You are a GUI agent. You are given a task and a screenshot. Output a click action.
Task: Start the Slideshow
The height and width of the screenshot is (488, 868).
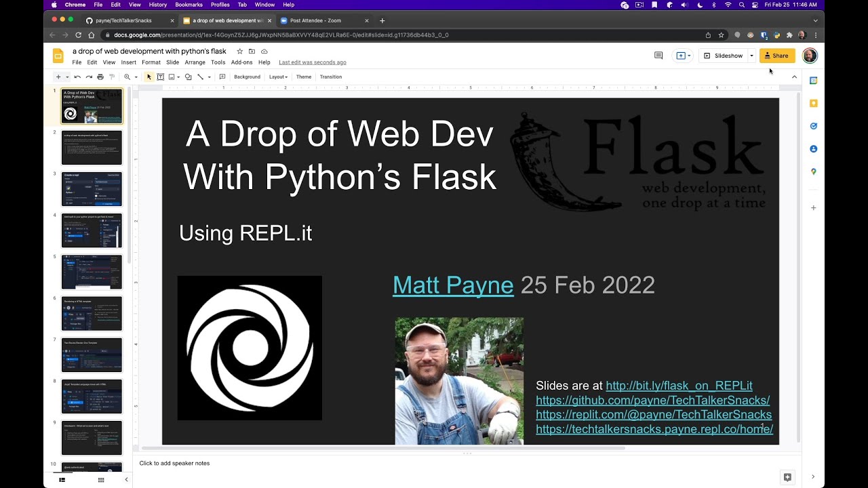(x=723, y=56)
